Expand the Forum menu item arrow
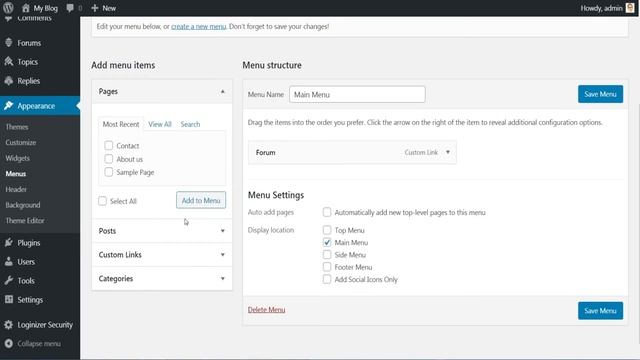The height and width of the screenshot is (360, 640). 448,152
